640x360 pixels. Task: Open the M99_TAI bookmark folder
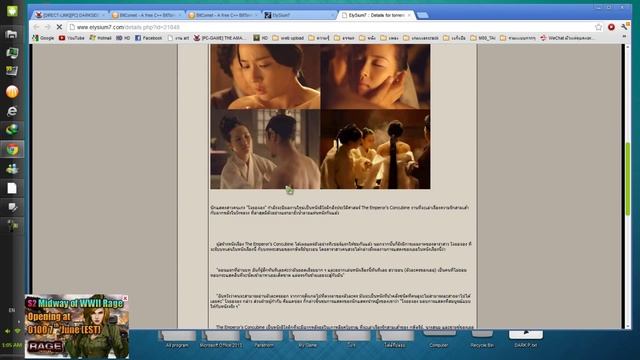pyautogui.click(x=482, y=38)
